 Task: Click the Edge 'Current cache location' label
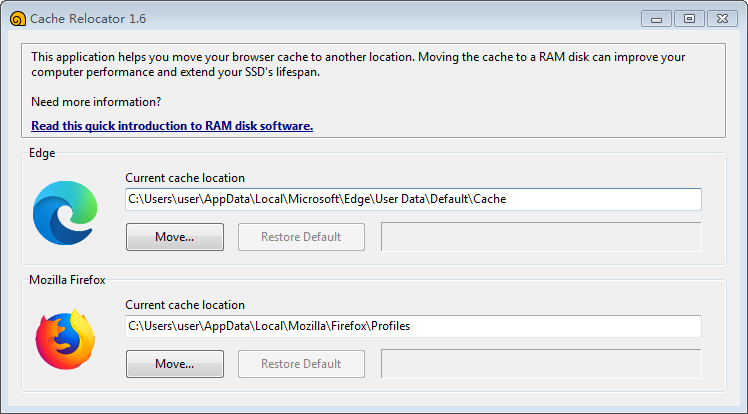click(185, 178)
